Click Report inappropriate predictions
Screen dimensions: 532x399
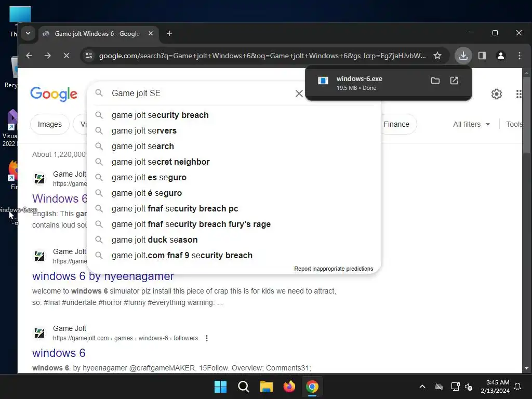334,269
